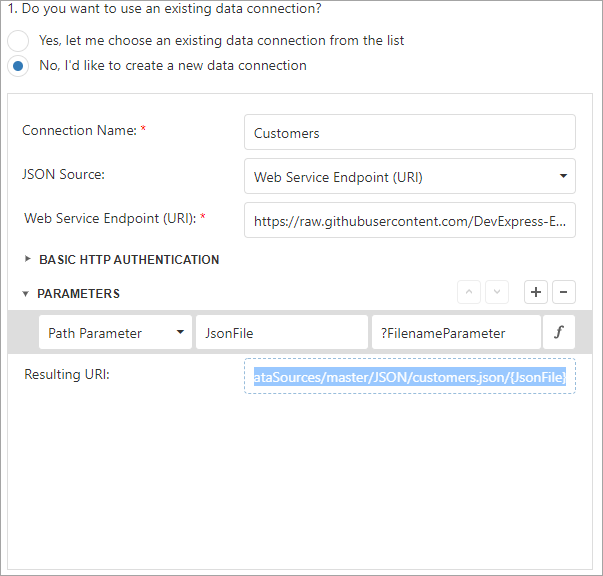Click the ?FilenameParameter value field
Image resolution: width=603 pixels, height=576 pixels.
(x=455, y=333)
